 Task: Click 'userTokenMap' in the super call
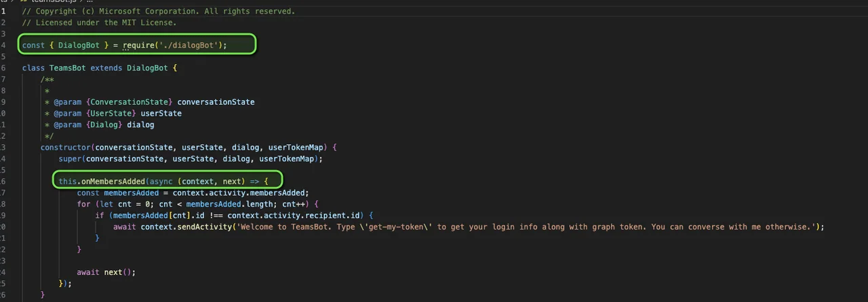(286, 158)
